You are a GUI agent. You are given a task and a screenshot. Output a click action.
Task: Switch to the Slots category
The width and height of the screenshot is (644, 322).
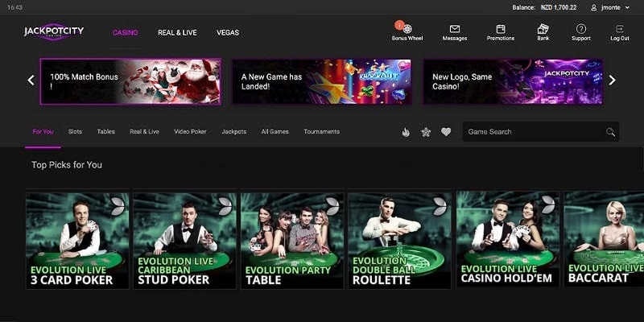coord(75,132)
